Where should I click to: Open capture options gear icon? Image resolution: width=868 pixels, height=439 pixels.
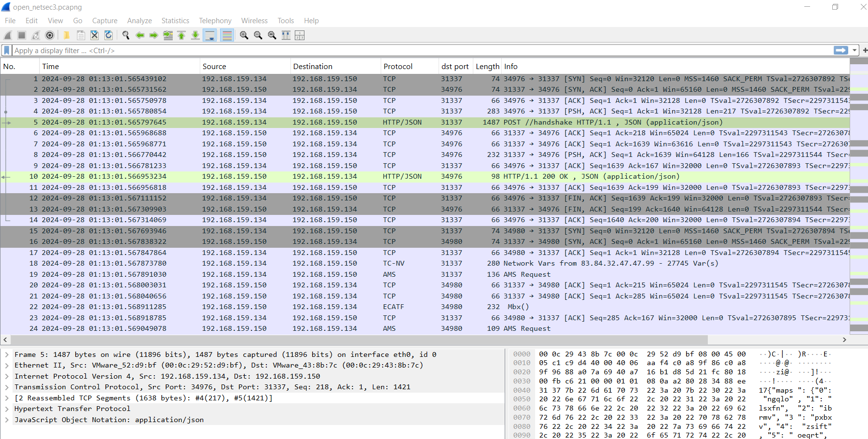click(x=50, y=35)
